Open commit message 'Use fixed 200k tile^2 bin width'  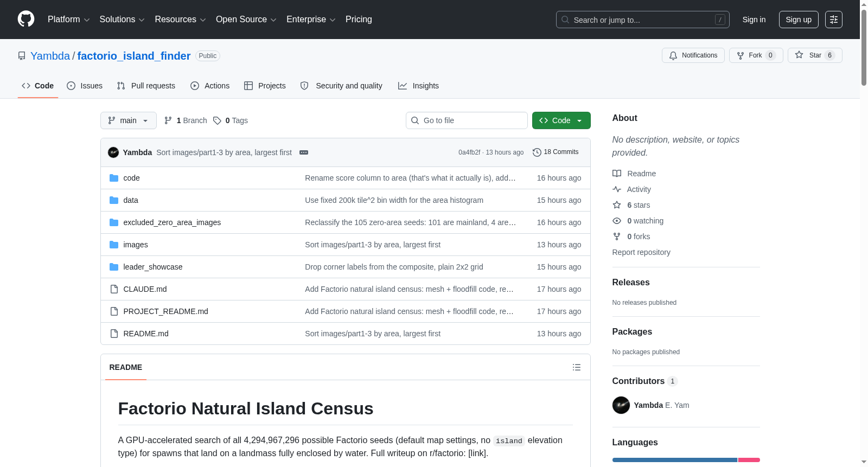coord(394,200)
